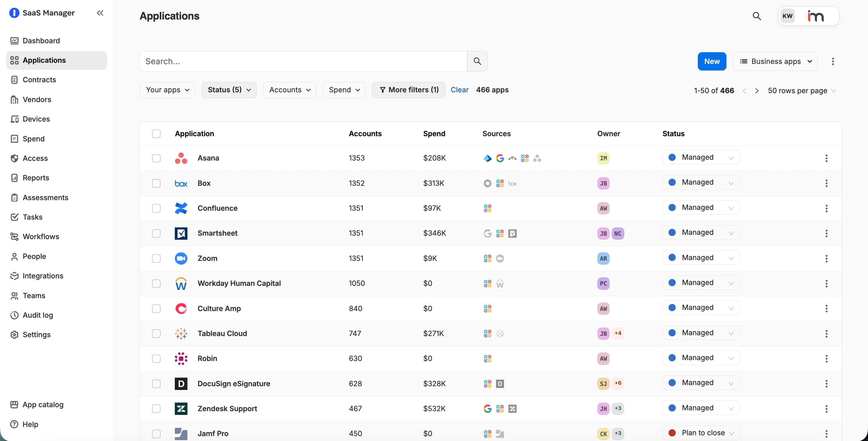Screen dimensions: 868x441
Task: Click the Smartsheet application logo
Action: [x=181, y=233]
